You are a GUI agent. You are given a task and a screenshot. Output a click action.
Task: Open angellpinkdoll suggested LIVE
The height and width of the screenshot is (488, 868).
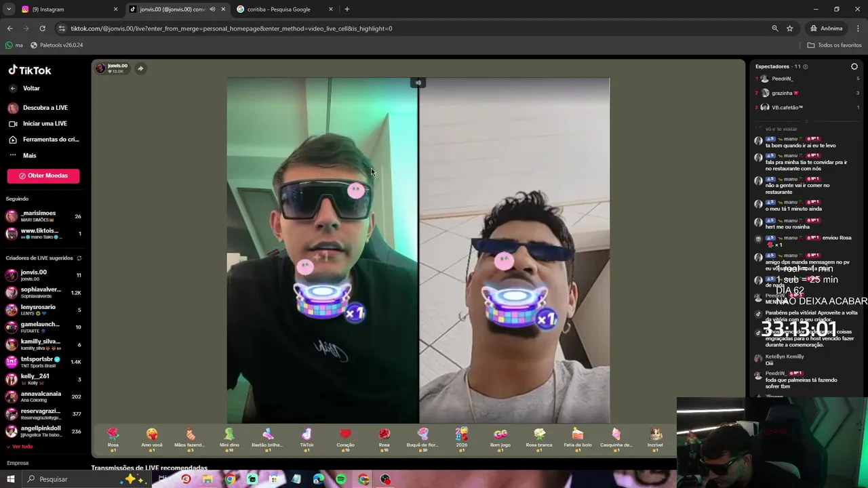pos(43,431)
